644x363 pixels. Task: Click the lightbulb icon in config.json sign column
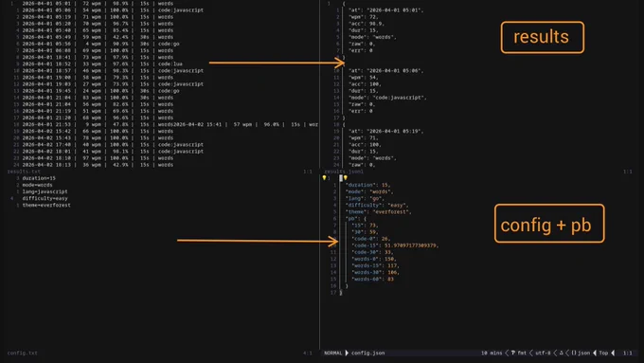click(x=324, y=178)
